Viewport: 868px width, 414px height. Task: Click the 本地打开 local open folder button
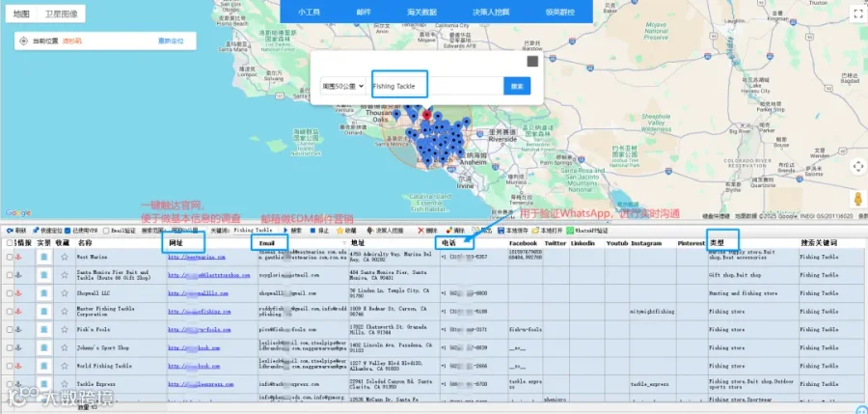(x=547, y=230)
